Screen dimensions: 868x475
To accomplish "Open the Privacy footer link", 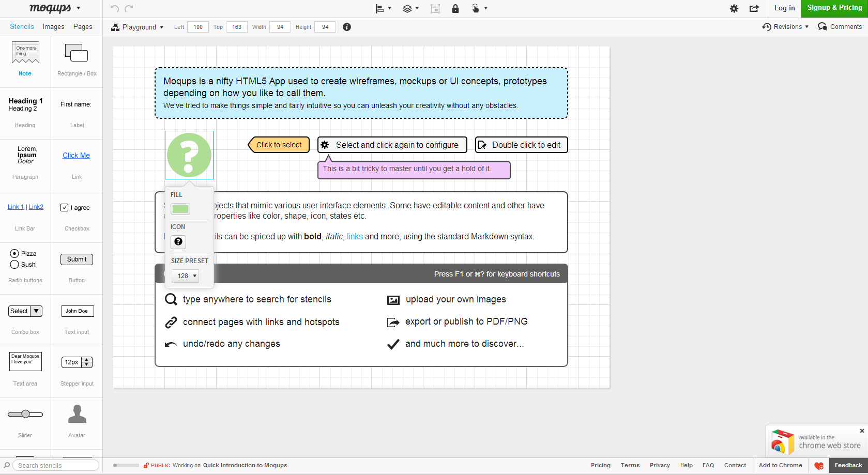I will pyautogui.click(x=660, y=466).
